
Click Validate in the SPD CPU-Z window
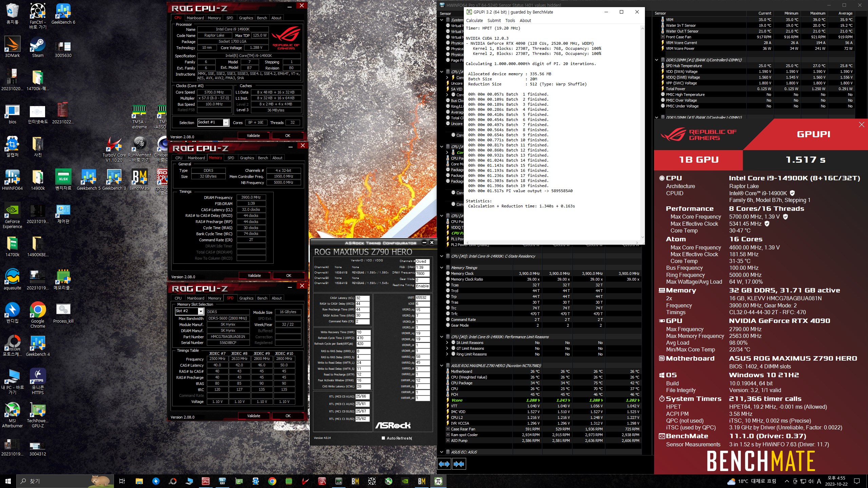pyautogui.click(x=254, y=416)
